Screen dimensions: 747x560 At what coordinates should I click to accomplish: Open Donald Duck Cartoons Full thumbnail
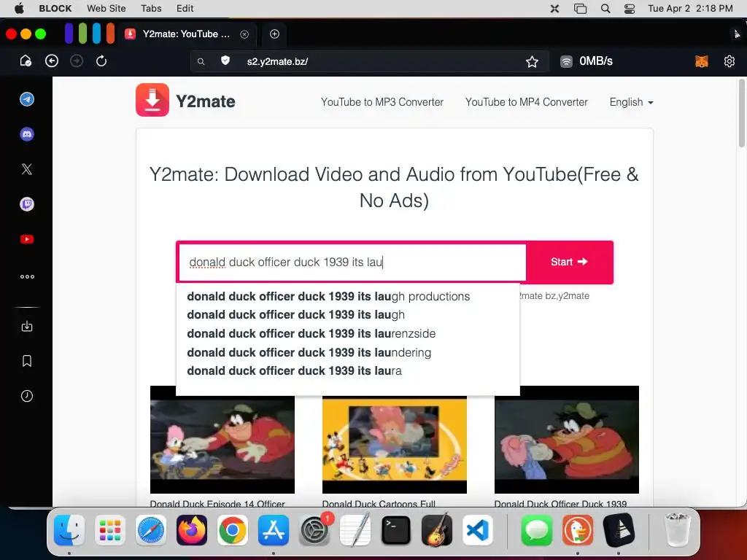395,444
